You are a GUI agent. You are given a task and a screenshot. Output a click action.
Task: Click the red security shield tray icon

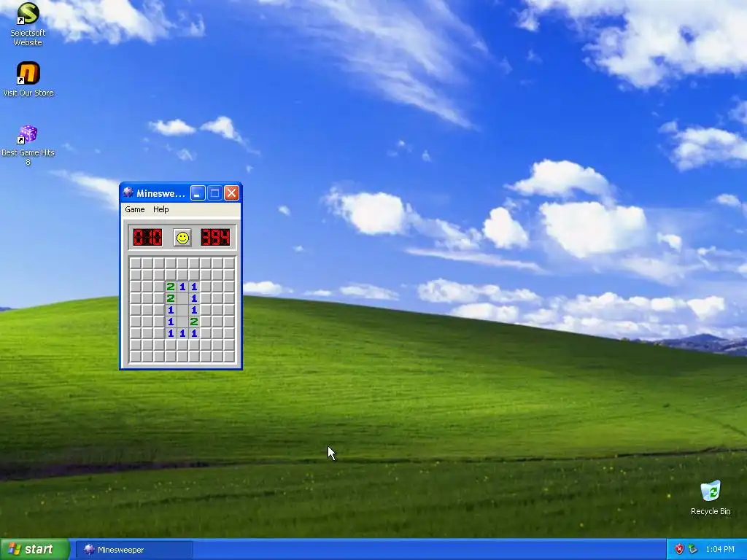tap(679, 550)
